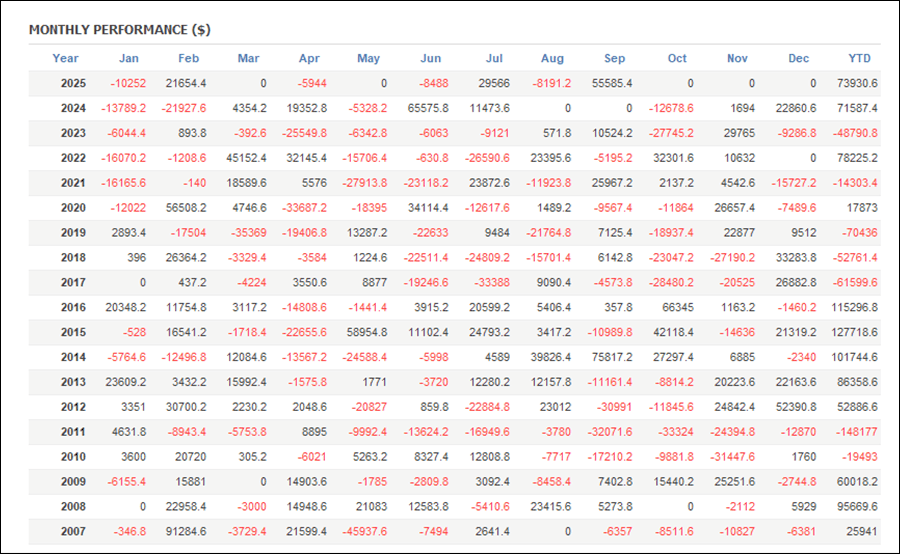Click the 2011 year row label
This screenshot has width=900, height=554.
pos(73,434)
